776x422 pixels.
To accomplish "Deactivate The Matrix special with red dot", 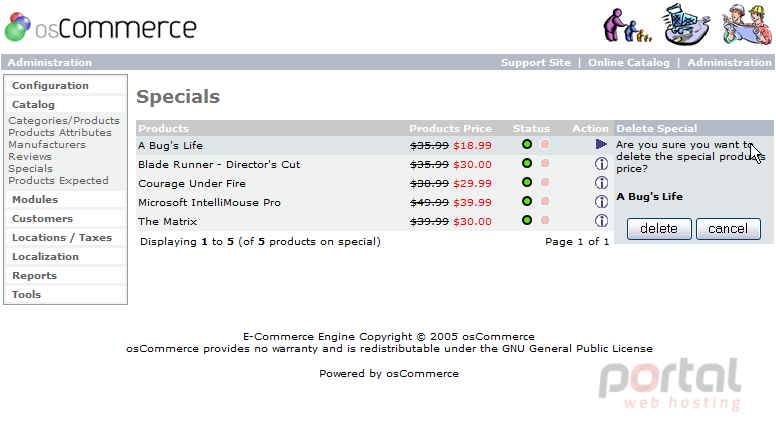I will (545, 220).
